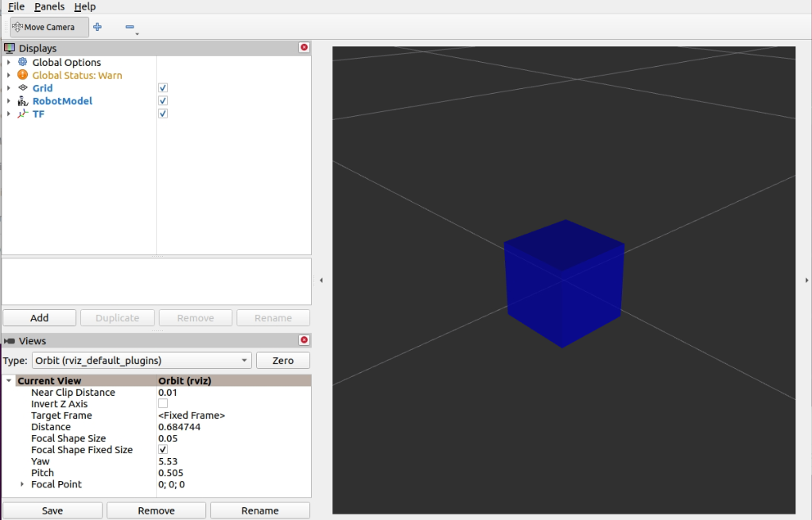This screenshot has width=812, height=520.
Task: Enable the Invert Z Axis checkbox
Action: coord(162,403)
